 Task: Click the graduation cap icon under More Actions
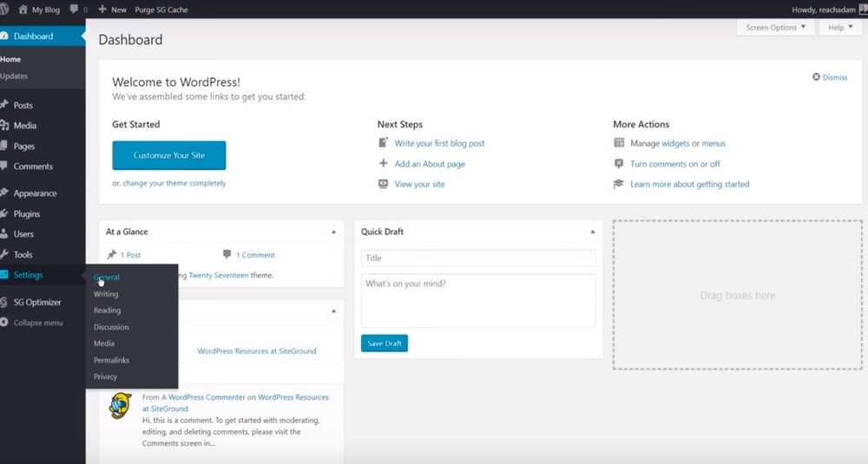click(619, 184)
